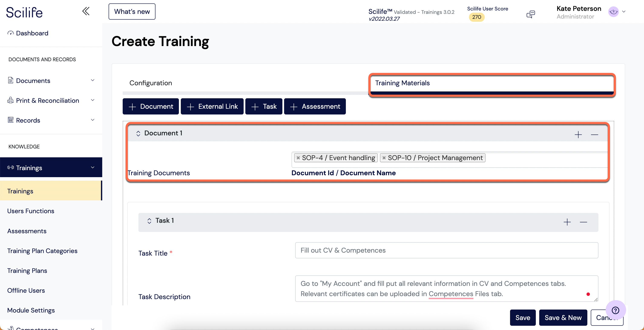Open the chat messages icon
Screen dimensions: 644x330
click(x=530, y=14)
